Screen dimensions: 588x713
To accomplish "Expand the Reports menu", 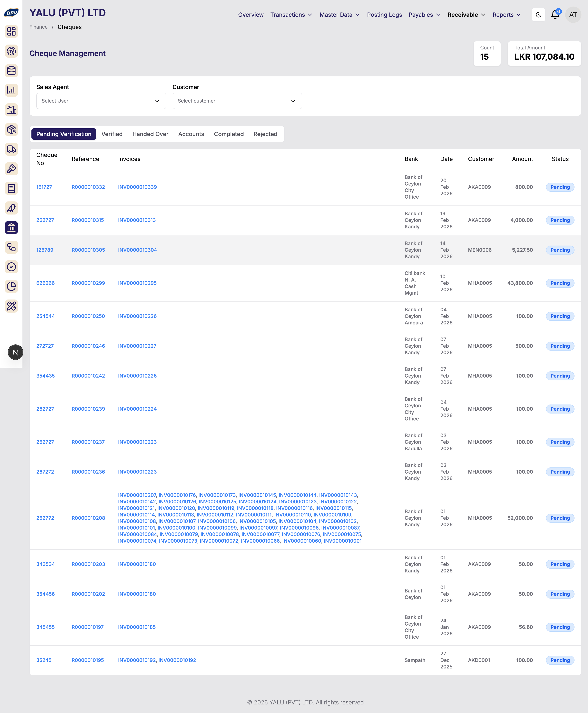I will (507, 15).
